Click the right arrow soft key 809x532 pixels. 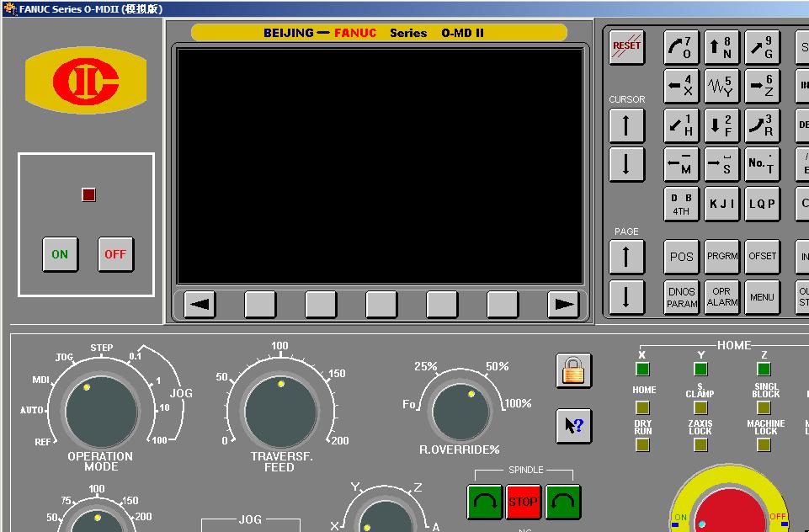click(563, 305)
